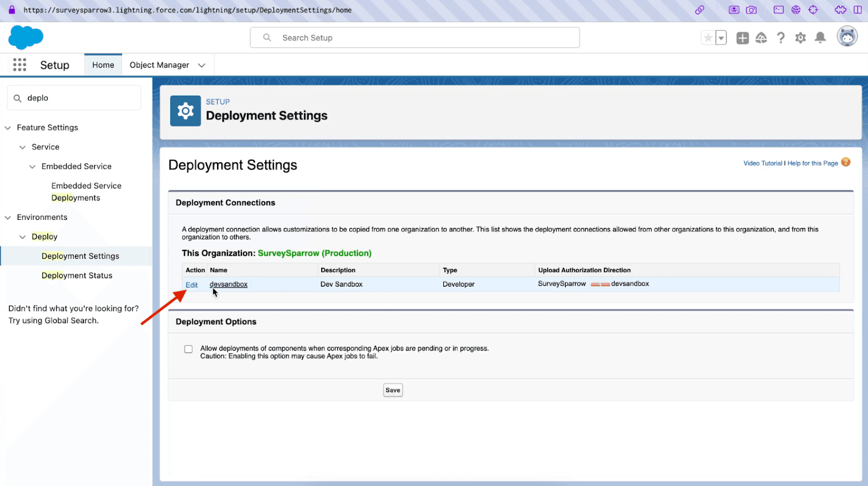Click the favorites star icon

(x=708, y=37)
